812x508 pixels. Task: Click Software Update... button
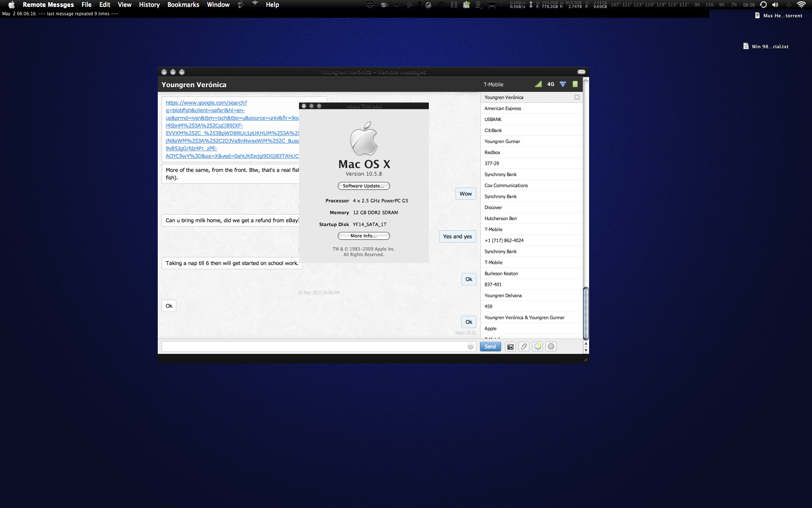point(364,186)
